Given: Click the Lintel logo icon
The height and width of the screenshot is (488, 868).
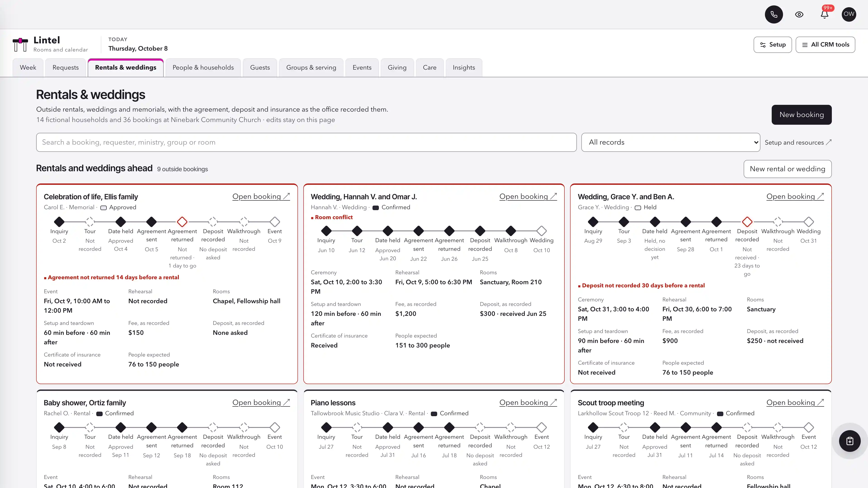Looking at the screenshot, I should pyautogui.click(x=20, y=45).
